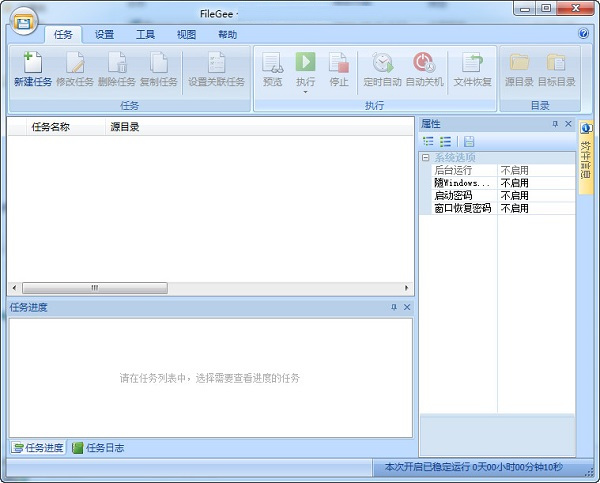Viewport: 600px width, 483px height.
Task: Click 不启用 value for 随Windows...
Action: (514, 183)
